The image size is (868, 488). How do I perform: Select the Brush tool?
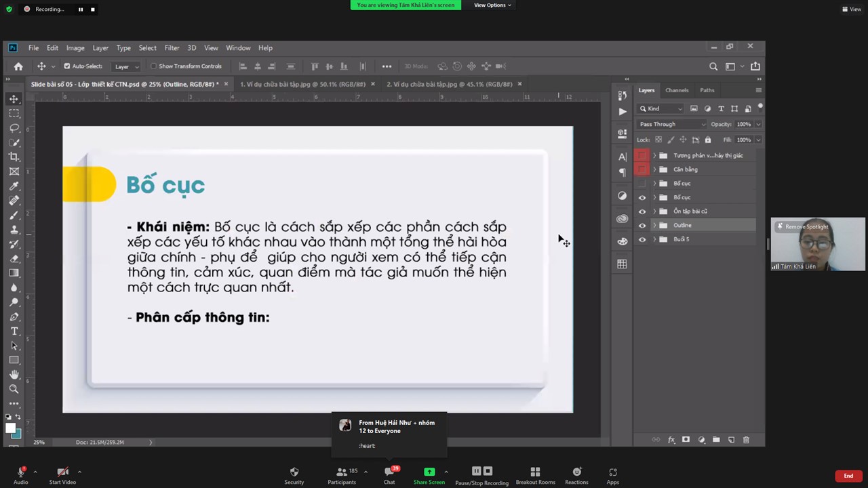(14, 216)
